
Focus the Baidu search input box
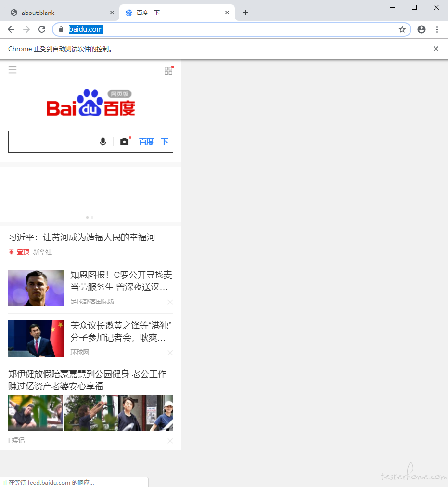52,142
